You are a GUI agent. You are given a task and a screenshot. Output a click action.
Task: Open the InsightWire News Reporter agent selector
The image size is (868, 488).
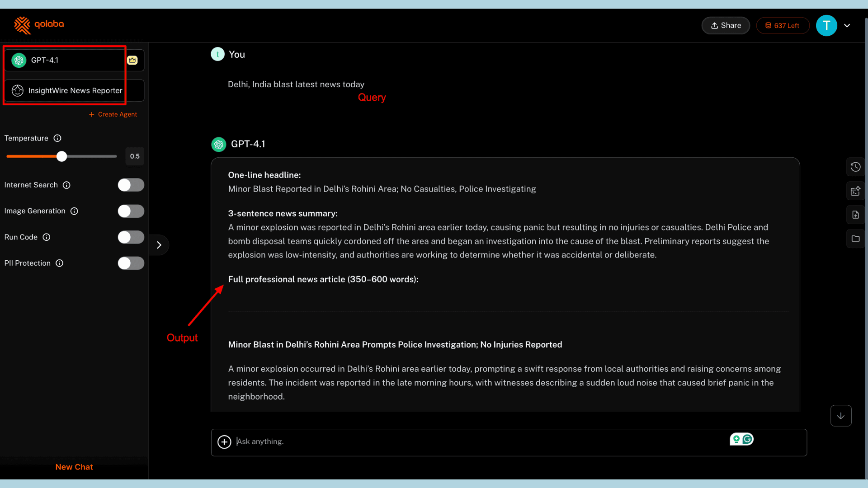tap(74, 90)
